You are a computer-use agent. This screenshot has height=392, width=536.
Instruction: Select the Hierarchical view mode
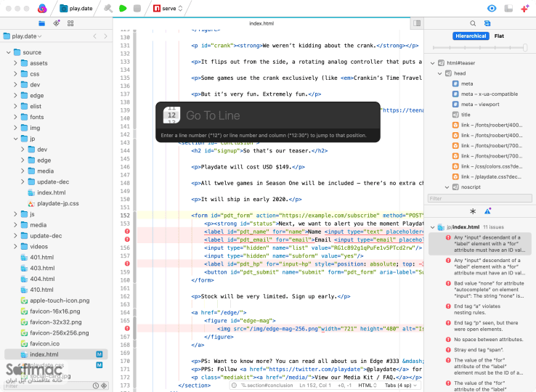point(471,36)
